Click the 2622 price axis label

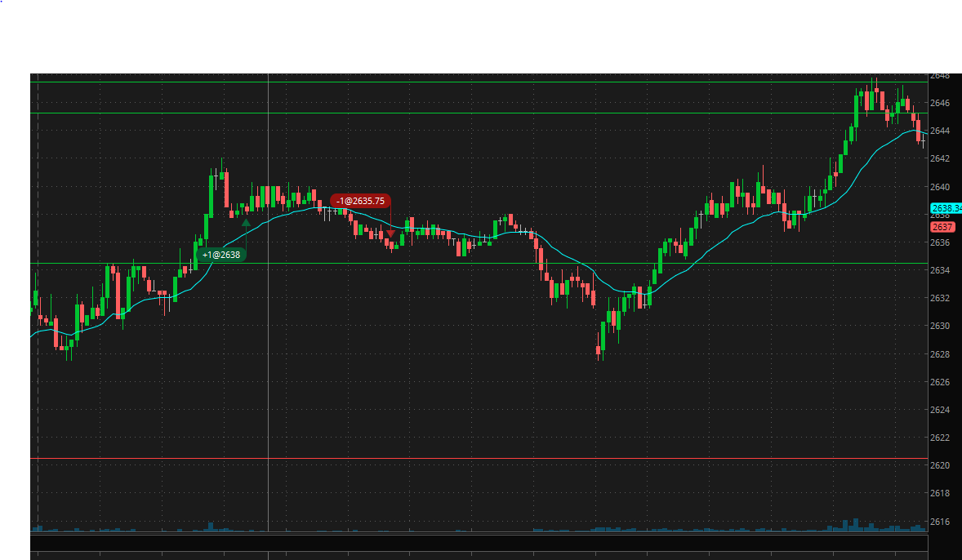click(940, 438)
